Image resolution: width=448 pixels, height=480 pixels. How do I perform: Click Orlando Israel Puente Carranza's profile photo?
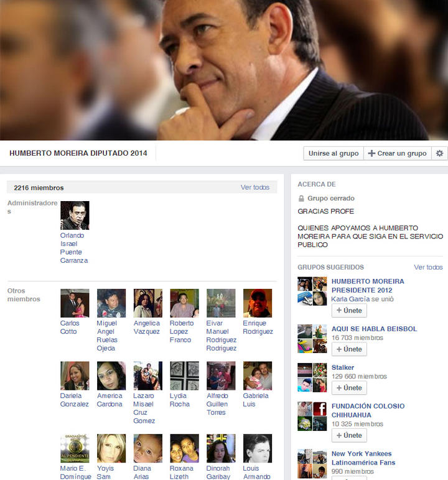point(75,215)
